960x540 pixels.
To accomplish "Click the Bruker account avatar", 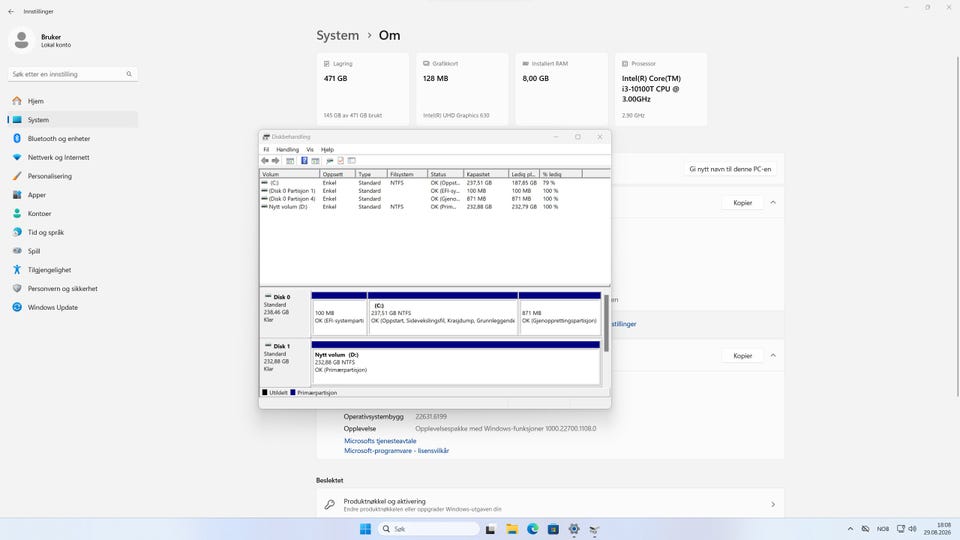I will tap(21, 40).
